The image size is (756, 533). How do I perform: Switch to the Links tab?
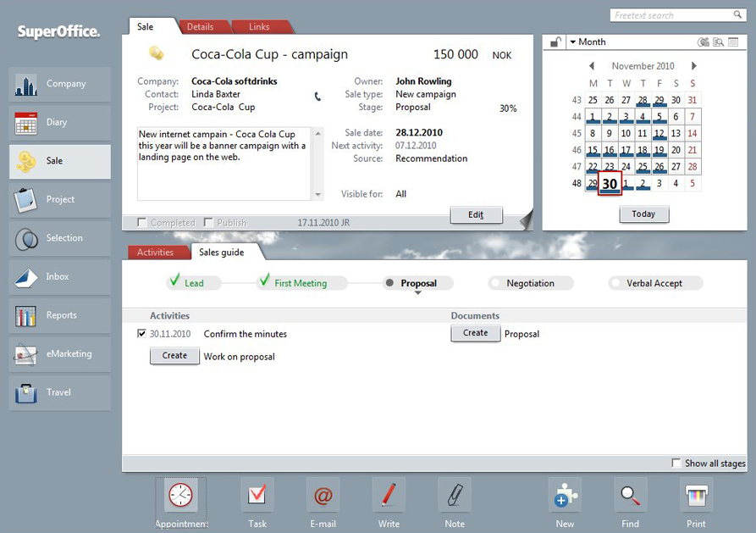[259, 27]
